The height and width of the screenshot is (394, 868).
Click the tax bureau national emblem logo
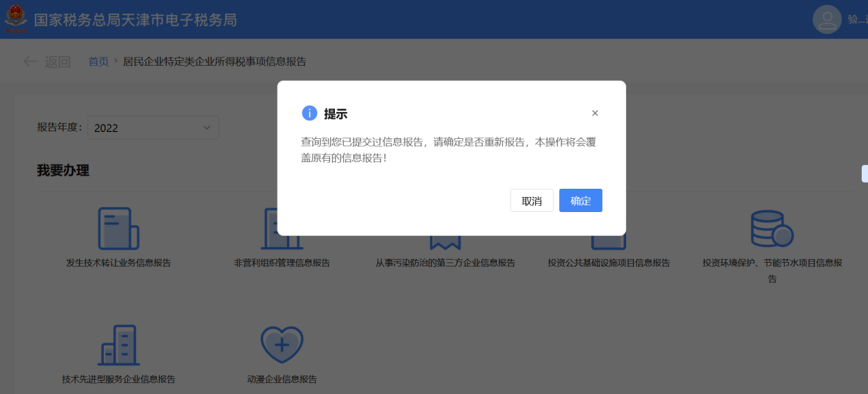click(x=16, y=19)
